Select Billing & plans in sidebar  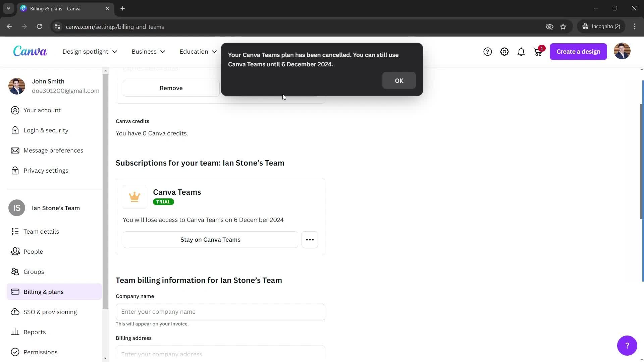tap(54, 292)
